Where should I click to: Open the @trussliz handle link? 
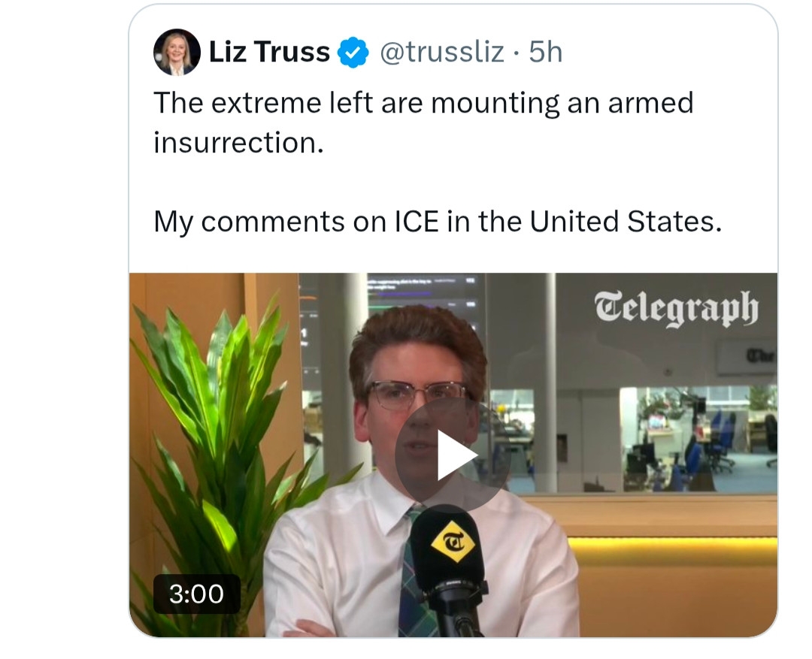coord(441,53)
